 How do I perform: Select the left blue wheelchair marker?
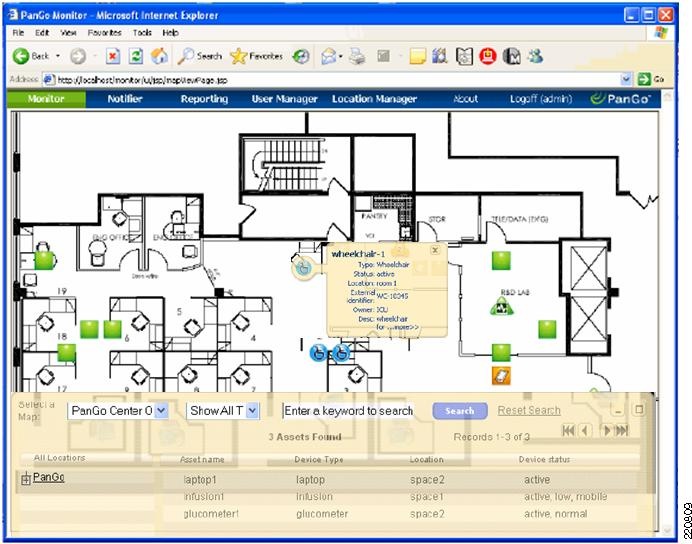point(319,353)
